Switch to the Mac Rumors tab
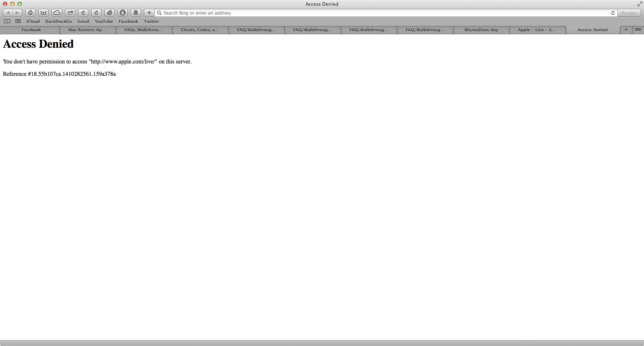Image resolution: width=644 pixels, height=346 pixels. [88, 30]
